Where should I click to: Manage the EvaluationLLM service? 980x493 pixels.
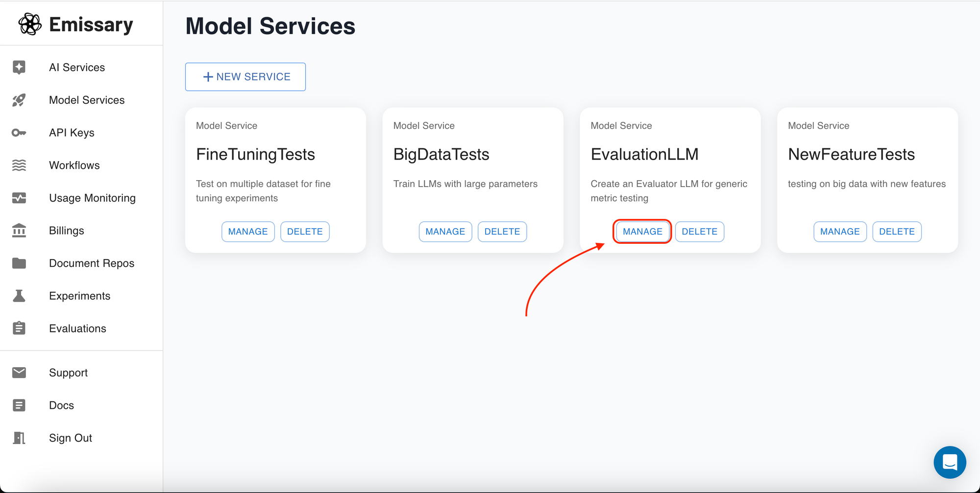(642, 232)
